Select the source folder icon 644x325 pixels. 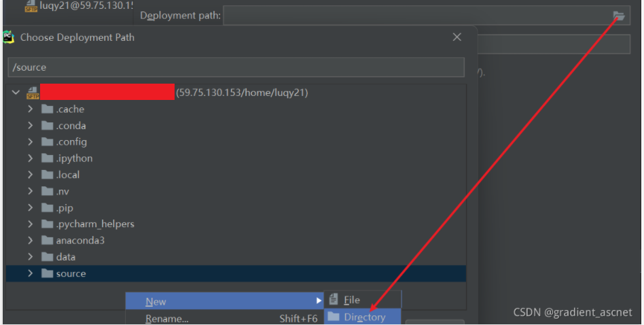pyautogui.click(x=48, y=273)
